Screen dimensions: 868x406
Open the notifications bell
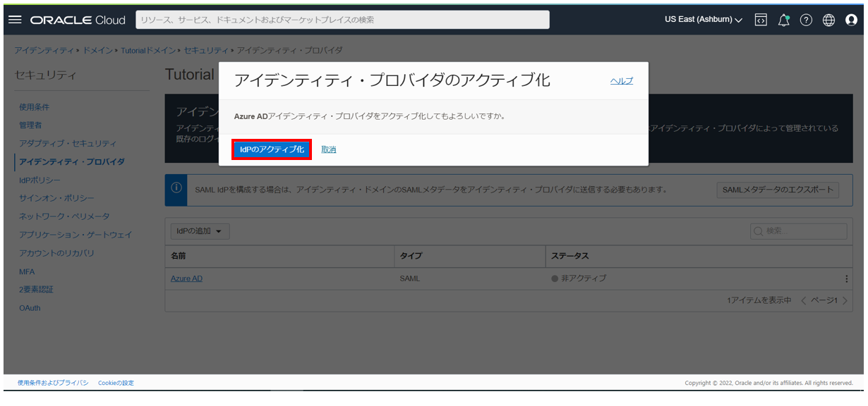point(783,20)
